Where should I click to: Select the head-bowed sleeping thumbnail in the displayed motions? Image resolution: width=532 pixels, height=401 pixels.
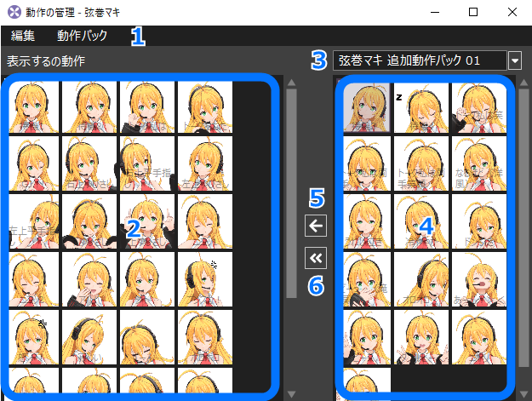pos(147,337)
